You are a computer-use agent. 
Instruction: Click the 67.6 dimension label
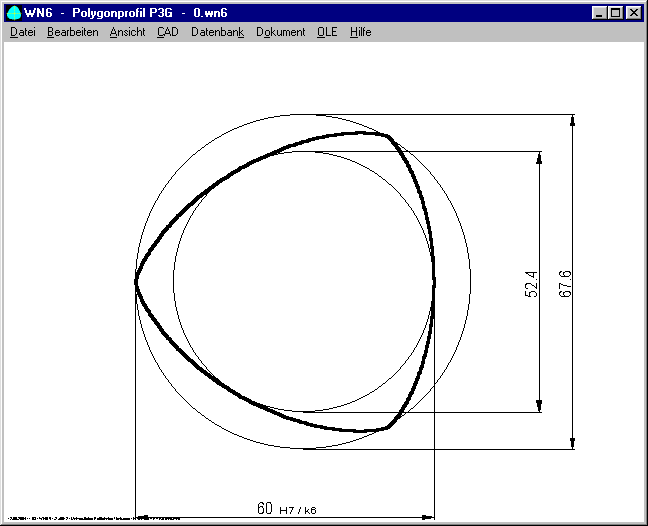click(x=566, y=283)
